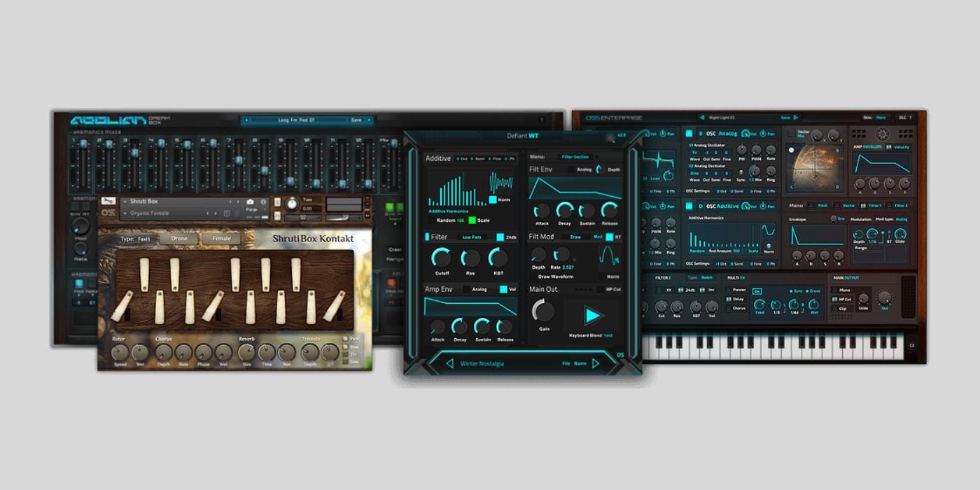Click the vector pad planet image
This screenshot has height=490, width=980.
pyautogui.click(x=815, y=167)
